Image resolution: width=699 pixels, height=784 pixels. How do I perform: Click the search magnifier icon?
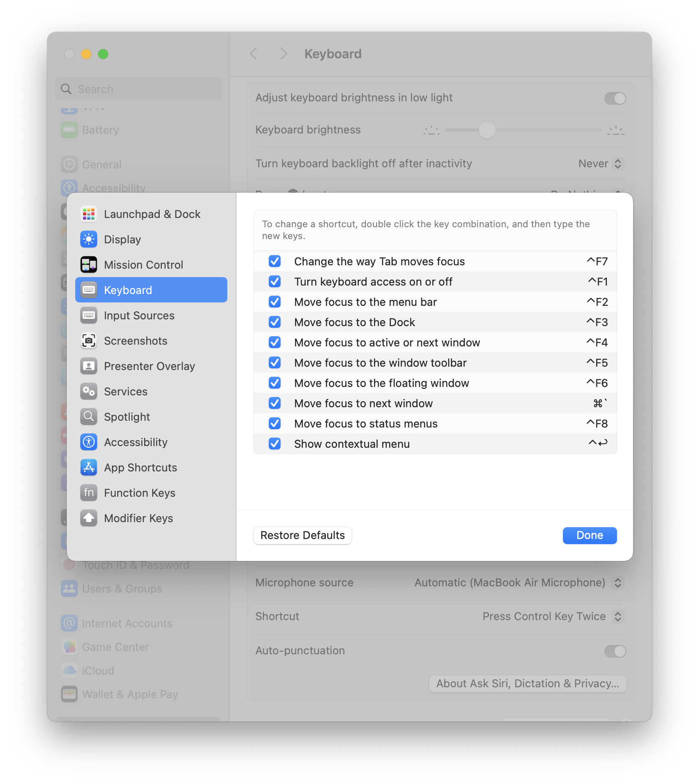pos(66,89)
